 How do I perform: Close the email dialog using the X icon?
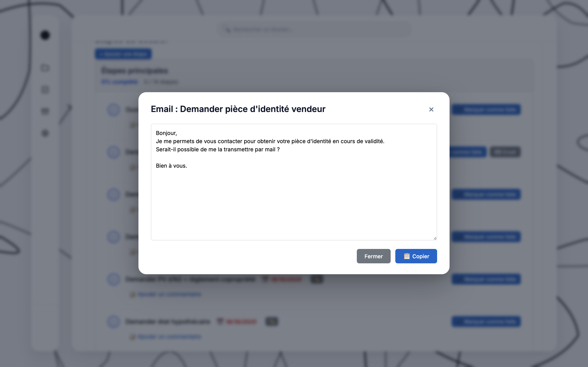coord(431,109)
